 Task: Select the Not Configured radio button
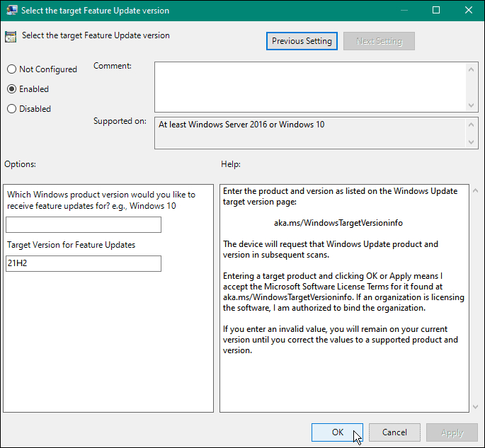coord(11,69)
